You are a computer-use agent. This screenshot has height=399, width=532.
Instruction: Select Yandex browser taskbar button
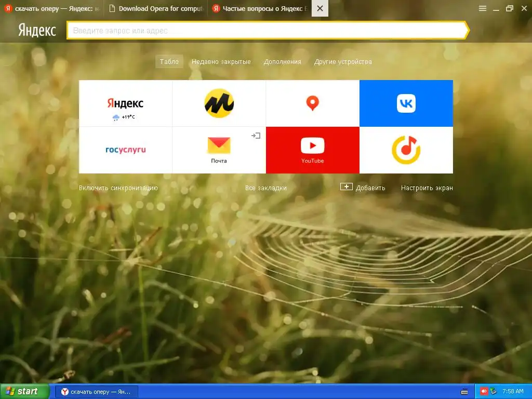96,392
